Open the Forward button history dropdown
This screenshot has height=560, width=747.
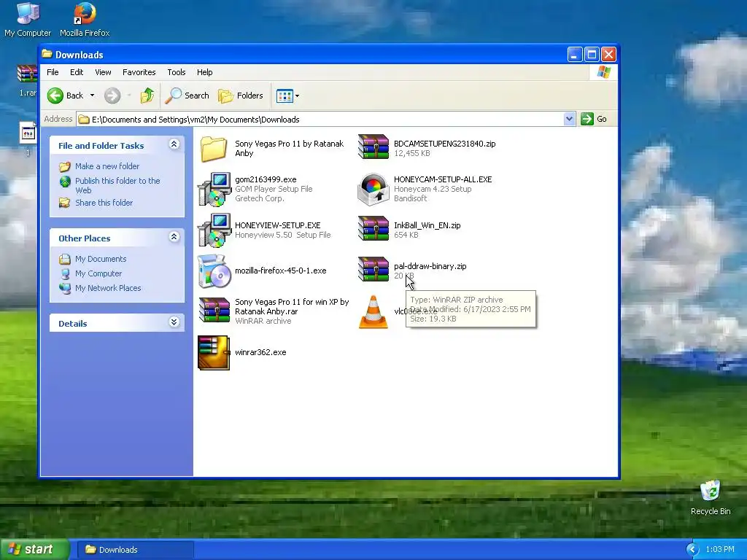tap(129, 96)
